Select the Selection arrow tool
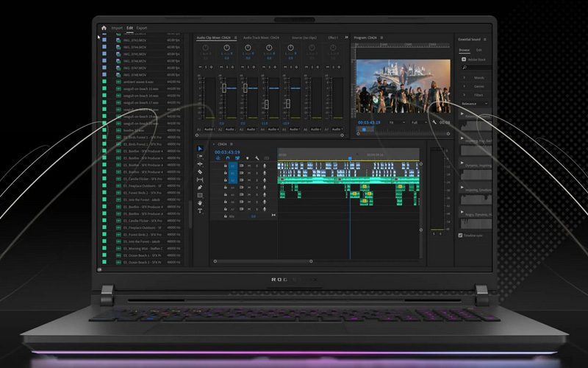Viewport: 588px width, 368px height. click(200, 148)
